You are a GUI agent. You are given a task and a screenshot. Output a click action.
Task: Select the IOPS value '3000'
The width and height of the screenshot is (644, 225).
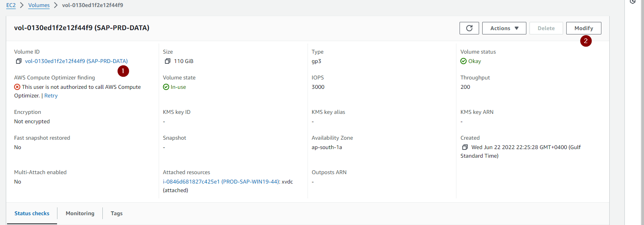[318, 87]
